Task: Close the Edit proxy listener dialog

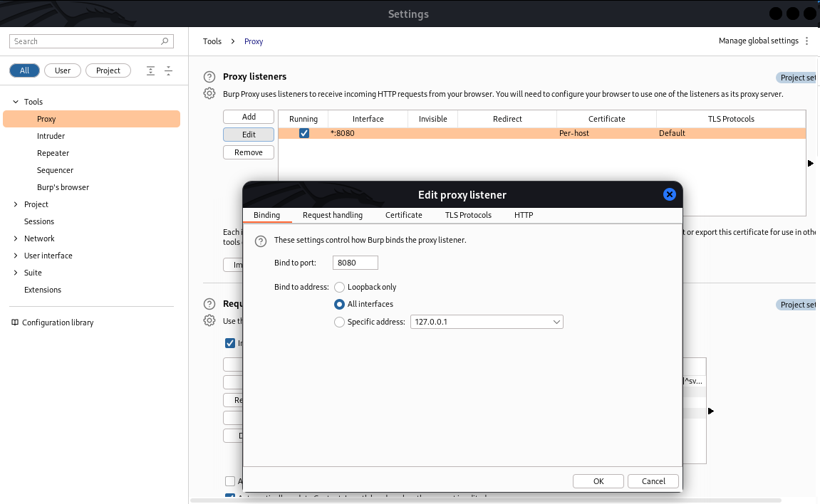Action: pyautogui.click(x=669, y=194)
